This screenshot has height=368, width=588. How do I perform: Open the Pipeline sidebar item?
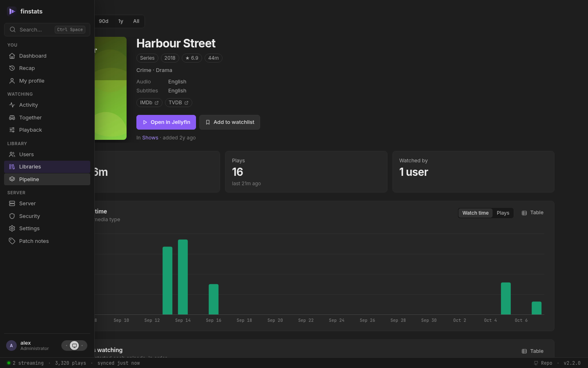pos(47,180)
